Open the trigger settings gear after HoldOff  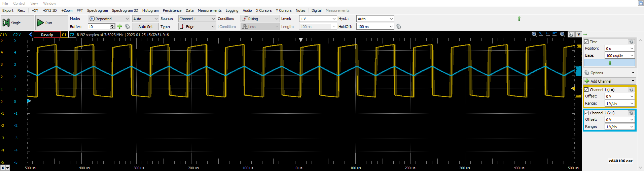coord(399,26)
